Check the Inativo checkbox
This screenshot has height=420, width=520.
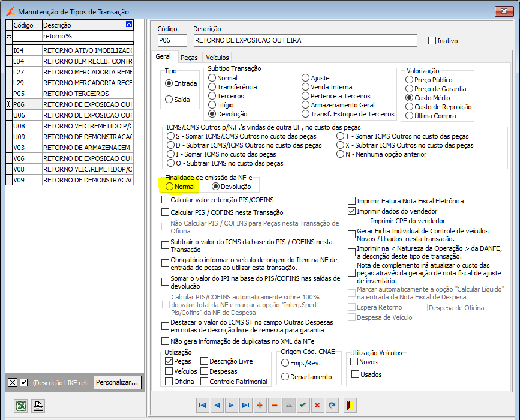click(432, 41)
